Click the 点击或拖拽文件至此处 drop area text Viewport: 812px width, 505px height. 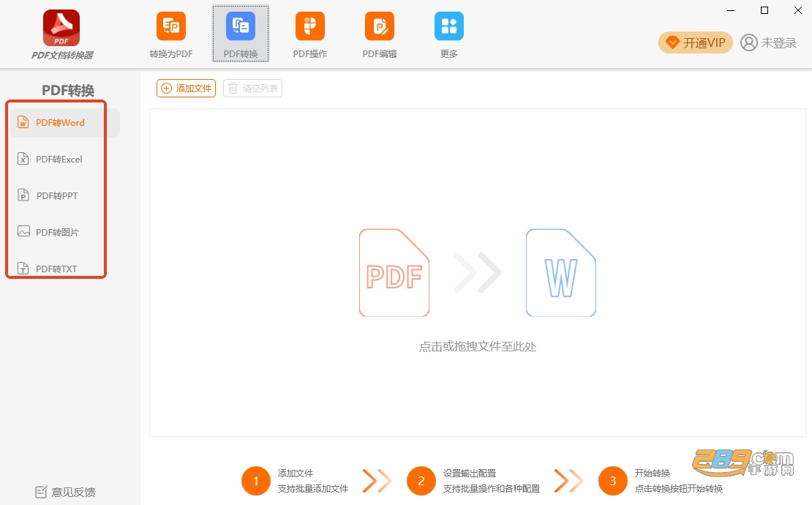click(x=478, y=346)
